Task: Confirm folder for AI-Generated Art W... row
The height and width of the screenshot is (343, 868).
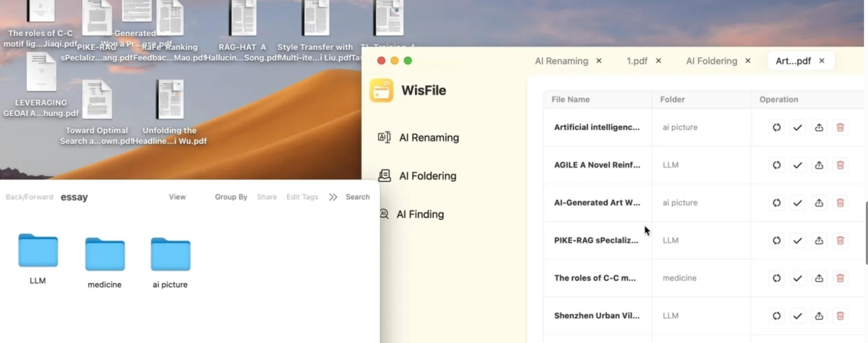Action: point(798,203)
